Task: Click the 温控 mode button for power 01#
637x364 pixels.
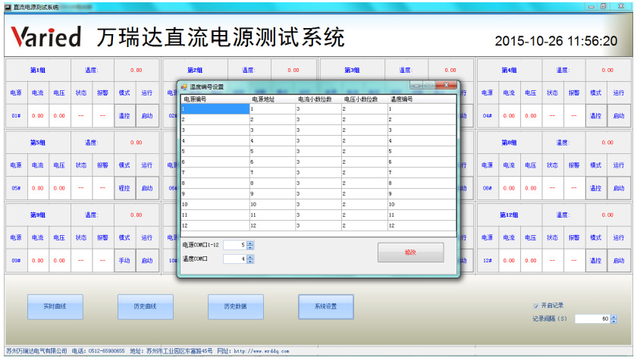Action: pyautogui.click(x=124, y=116)
